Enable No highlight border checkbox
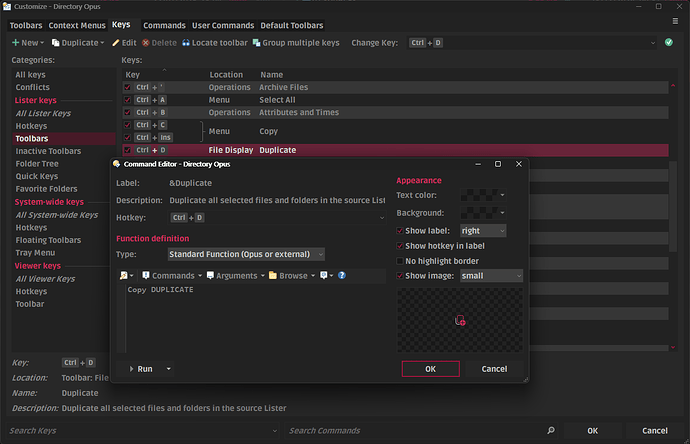Viewport: 690px width, 444px height. point(400,261)
